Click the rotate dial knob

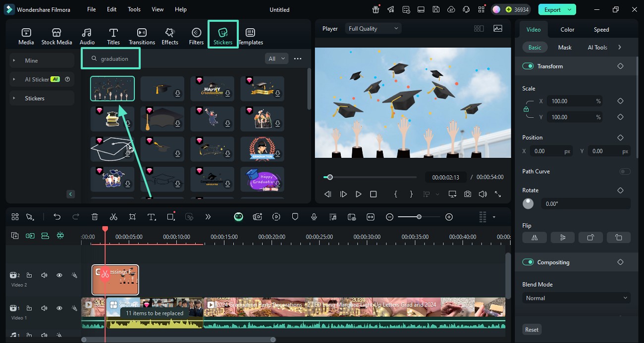528,204
